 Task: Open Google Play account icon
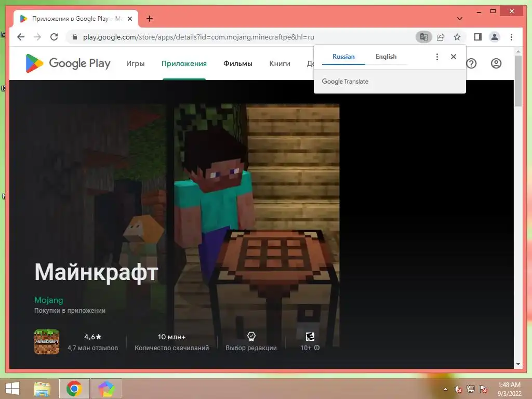[496, 63]
